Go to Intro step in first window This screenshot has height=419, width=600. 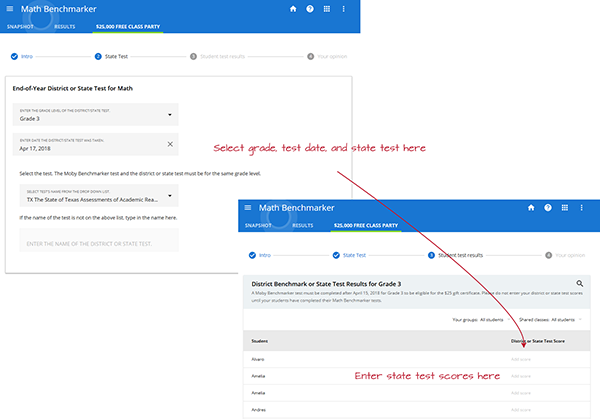[22, 56]
